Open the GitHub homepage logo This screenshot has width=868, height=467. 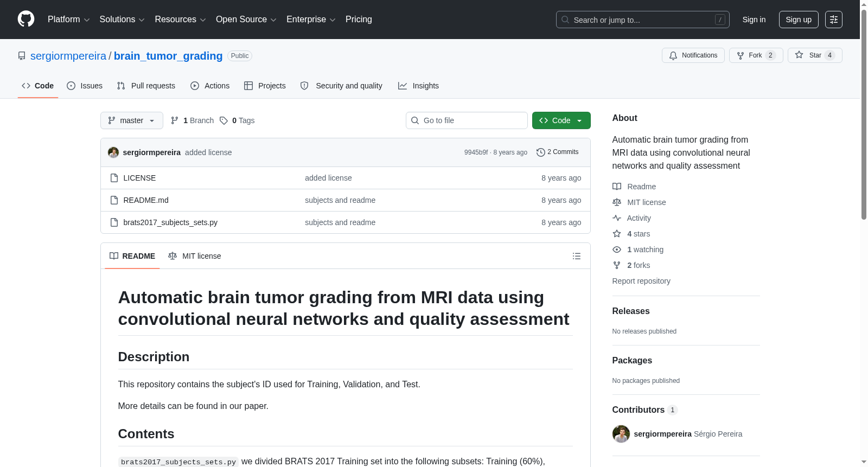click(26, 19)
